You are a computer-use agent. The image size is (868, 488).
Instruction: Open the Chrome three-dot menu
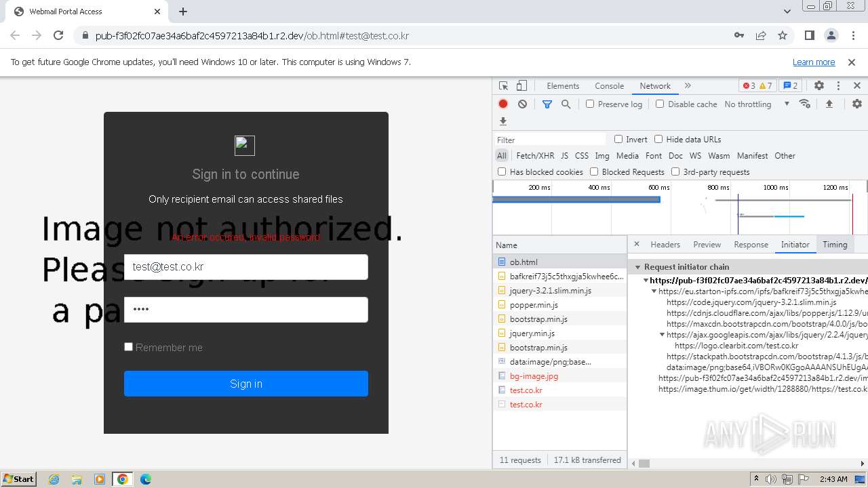point(852,35)
